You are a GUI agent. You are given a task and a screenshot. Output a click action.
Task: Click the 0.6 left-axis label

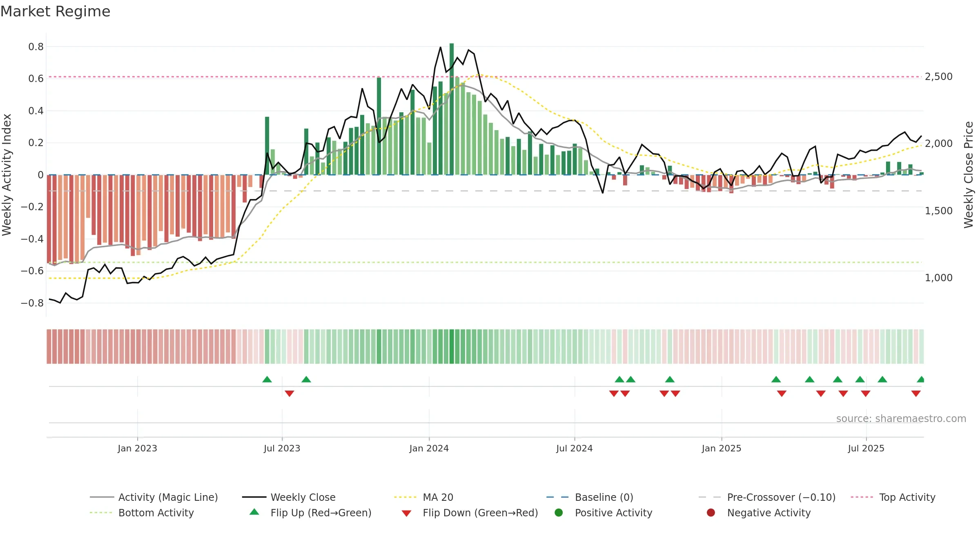(x=36, y=79)
